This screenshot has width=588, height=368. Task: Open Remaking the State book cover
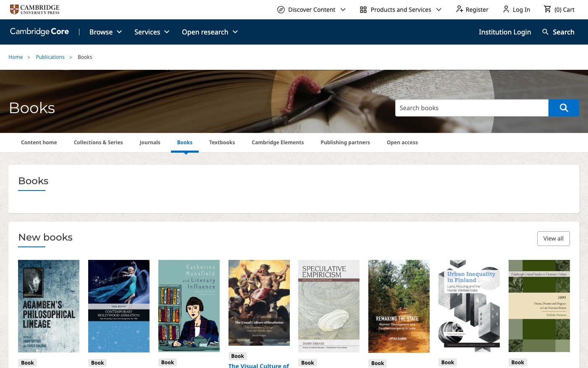tap(399, 307)
